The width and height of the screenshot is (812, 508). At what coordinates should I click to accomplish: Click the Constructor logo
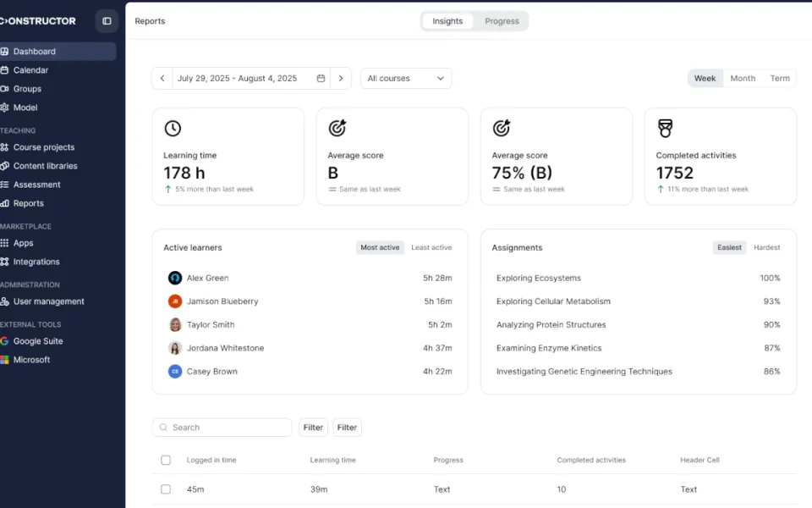pos(38,21)
